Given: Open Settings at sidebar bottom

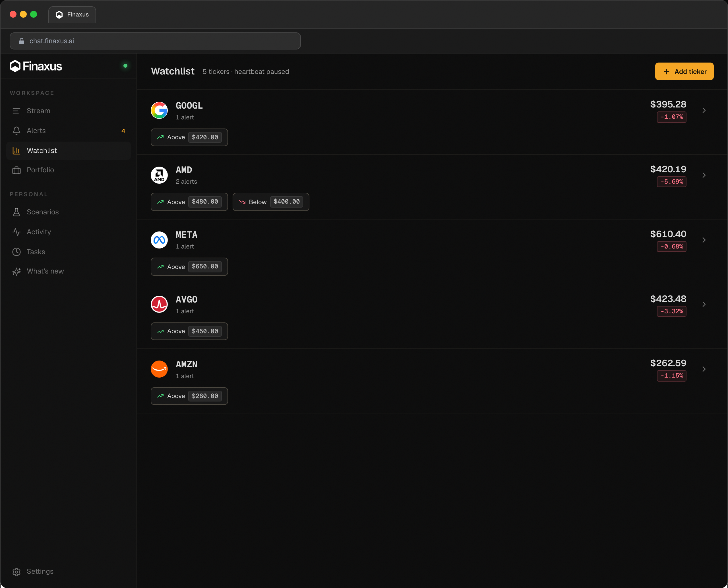Looking at the screenshot, I should (69, 572).
